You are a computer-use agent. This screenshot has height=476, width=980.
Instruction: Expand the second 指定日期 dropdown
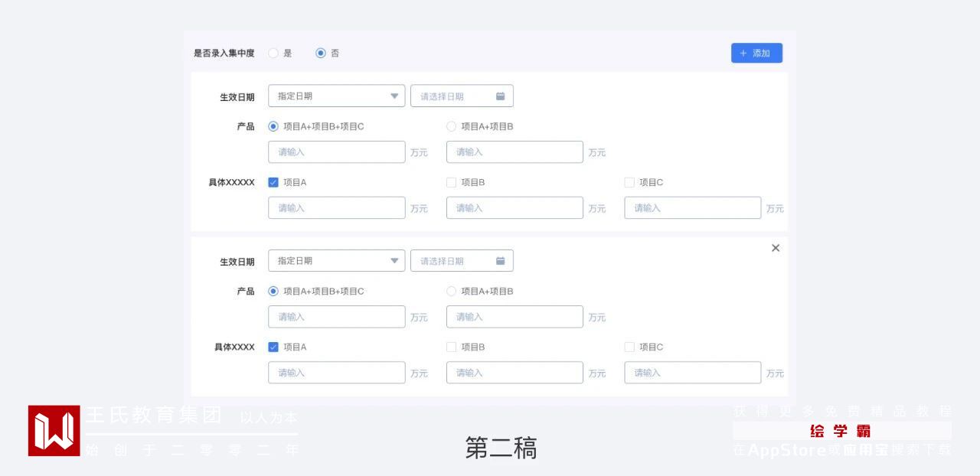pos(336,261)
